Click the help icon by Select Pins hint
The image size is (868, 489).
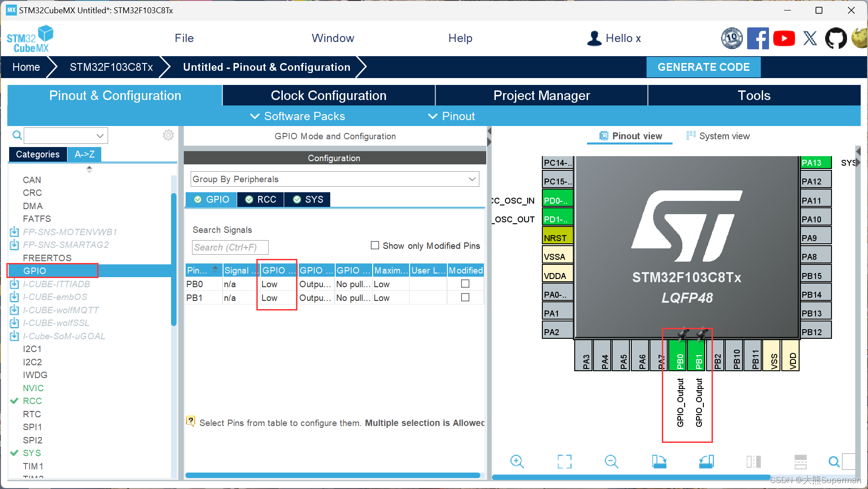[191, 421]
